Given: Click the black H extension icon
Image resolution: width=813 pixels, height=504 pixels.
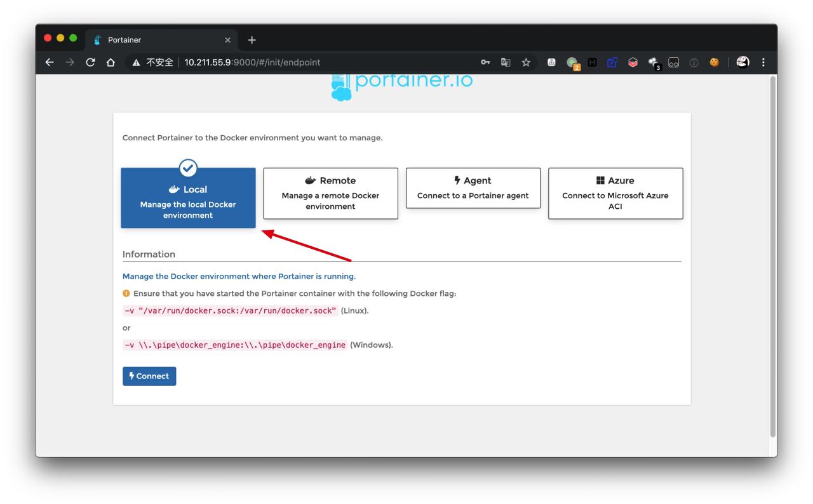Looking at the screenshot, I should (592, 62).
